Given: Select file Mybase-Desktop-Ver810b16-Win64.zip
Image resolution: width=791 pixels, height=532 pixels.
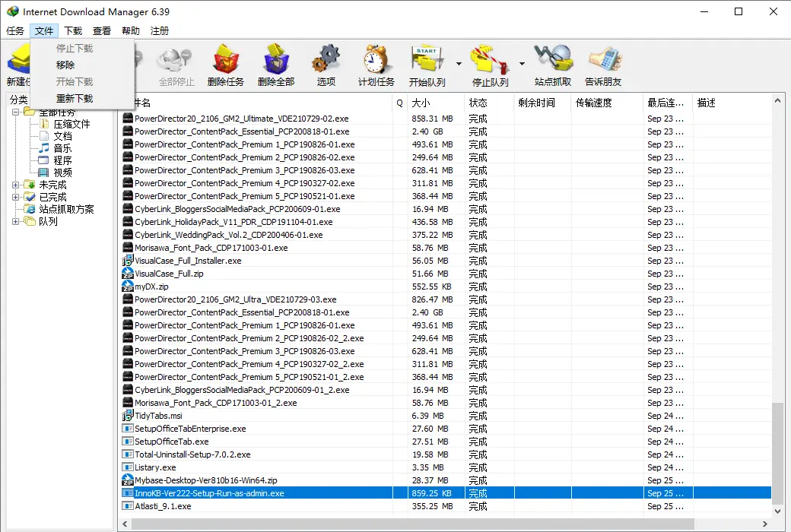Looking at the screenshot, I should [206, 480].
